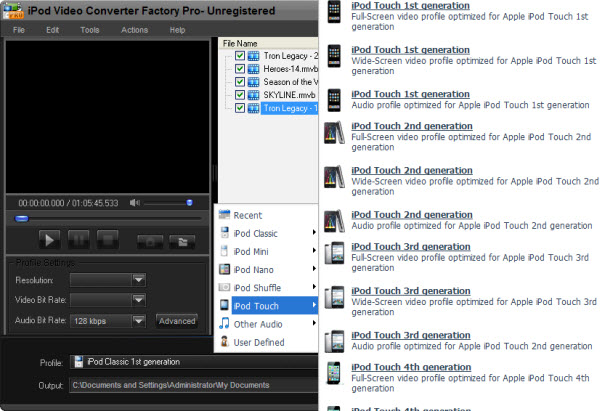The height and width of the screenshot is (411, 600).
Task: Click iPod Touch 1st generation Wide-Screen profile icon
Action: [334, 56]
